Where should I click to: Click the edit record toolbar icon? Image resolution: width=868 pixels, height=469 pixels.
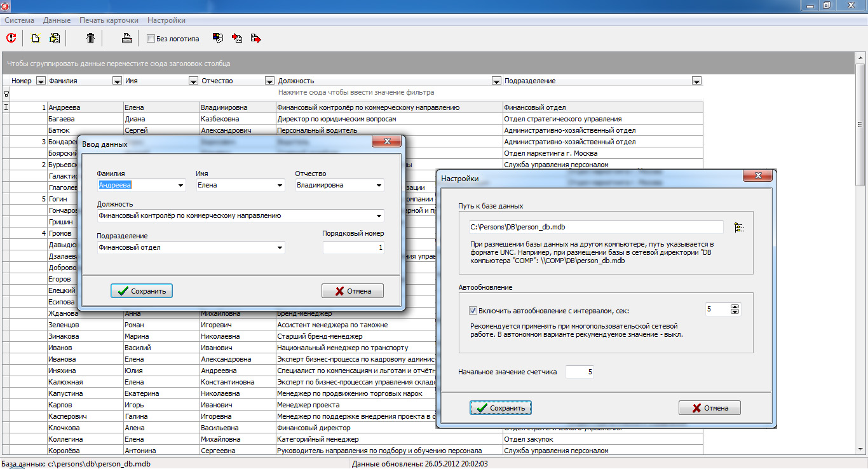[55, 39]
